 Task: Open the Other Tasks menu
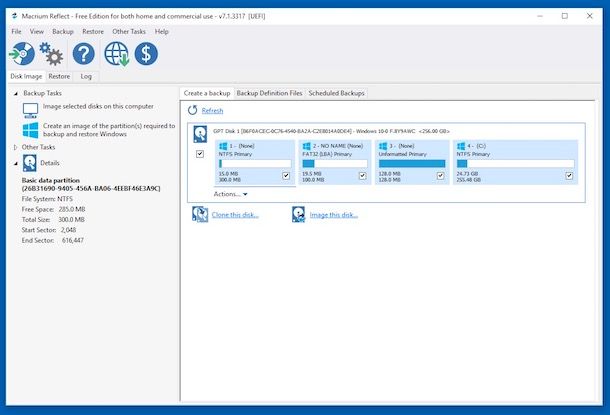[129, 32]
